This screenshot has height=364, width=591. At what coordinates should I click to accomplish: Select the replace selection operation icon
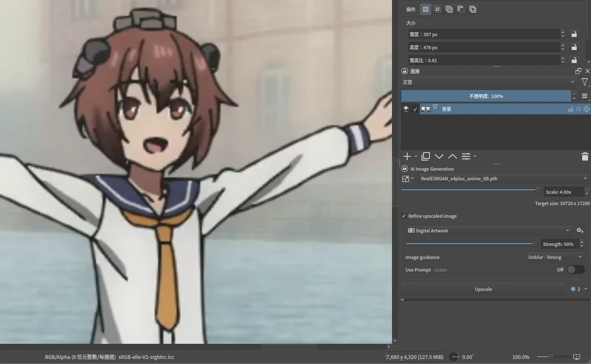tap(426, 9)
